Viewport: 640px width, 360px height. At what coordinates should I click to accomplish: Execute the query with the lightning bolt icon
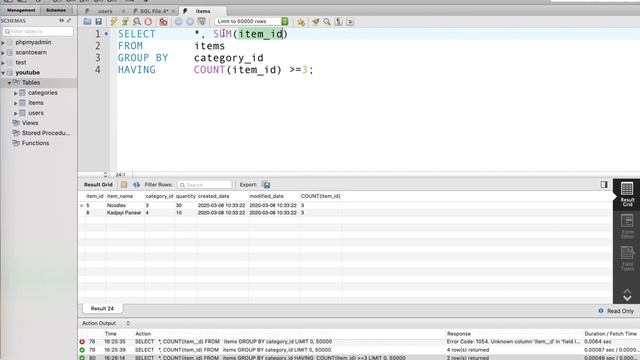113,21
